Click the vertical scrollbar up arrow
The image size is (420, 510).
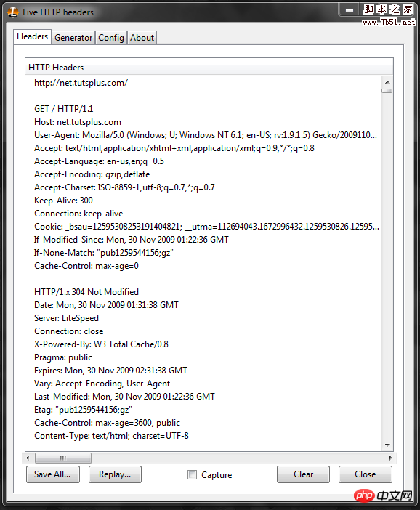pos(387,82)
